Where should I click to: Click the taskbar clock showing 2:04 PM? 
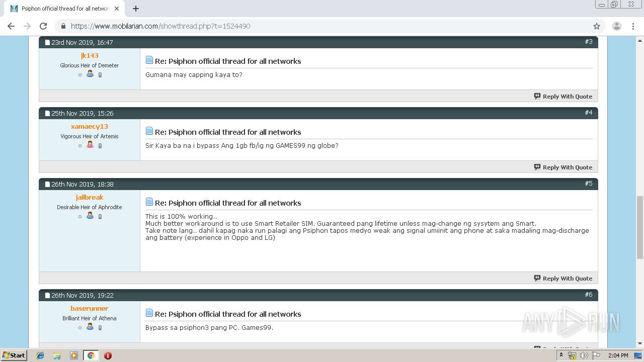[618, 355]
